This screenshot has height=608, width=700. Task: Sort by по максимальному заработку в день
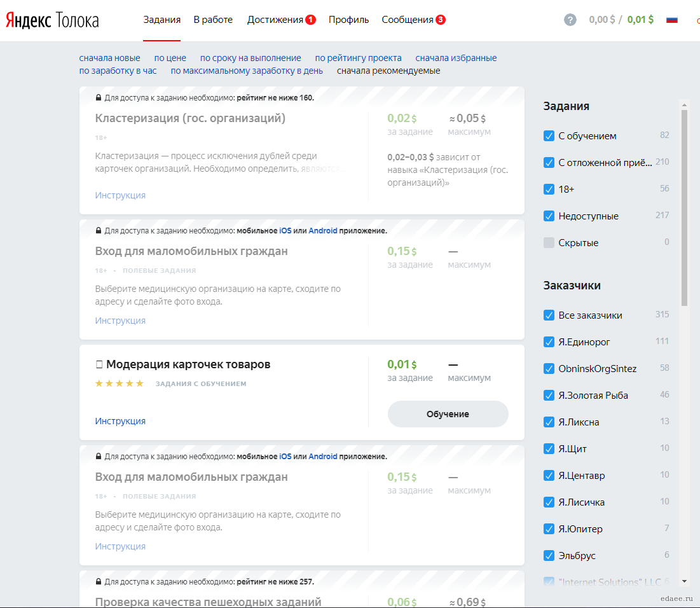pyautogui.click(x=247, y=71)
